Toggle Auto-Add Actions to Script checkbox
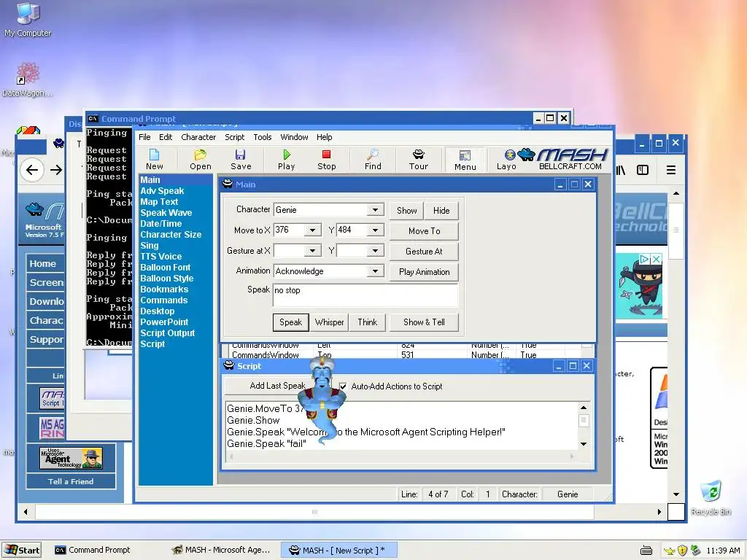 point(343,386)
